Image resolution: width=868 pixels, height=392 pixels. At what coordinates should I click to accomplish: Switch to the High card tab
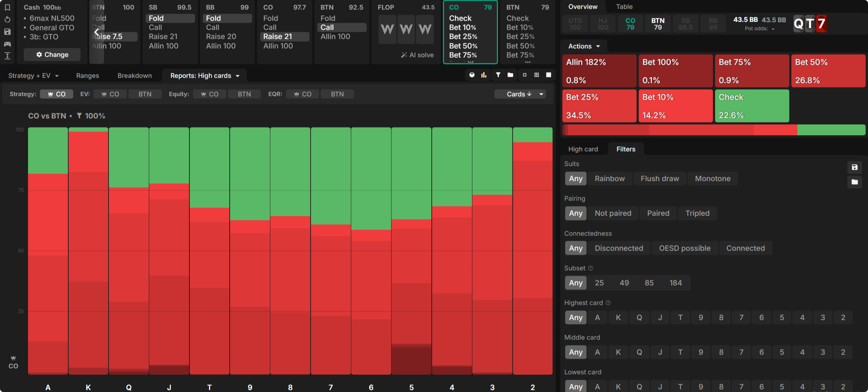583,149
